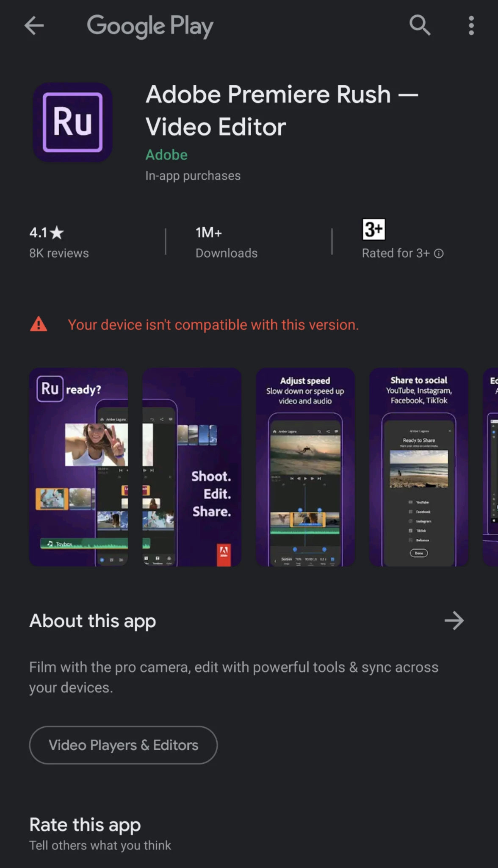The height and width of the screenshot is (868, 498).
Task: Open the 'Ru ready?' screenshot
Action: [x=78, y=467]
